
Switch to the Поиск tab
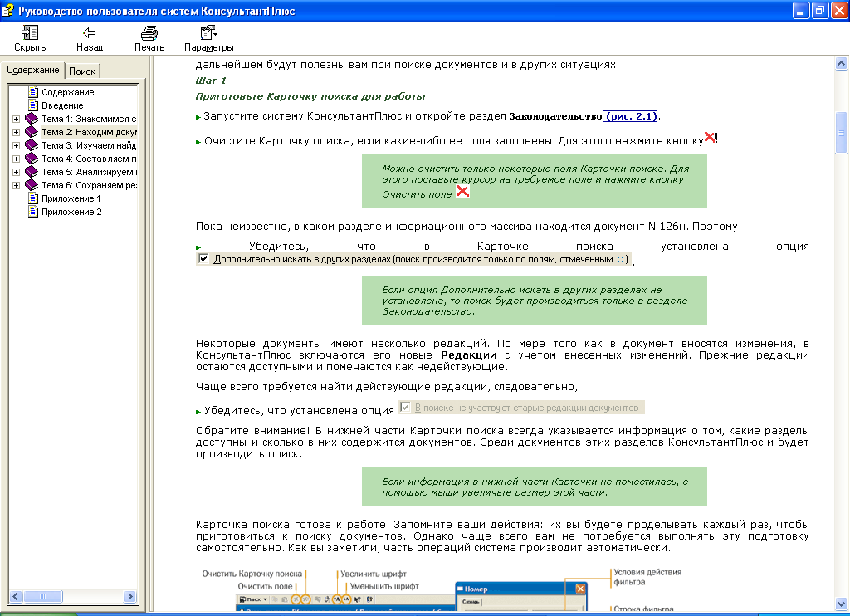(x=82, y=71)
